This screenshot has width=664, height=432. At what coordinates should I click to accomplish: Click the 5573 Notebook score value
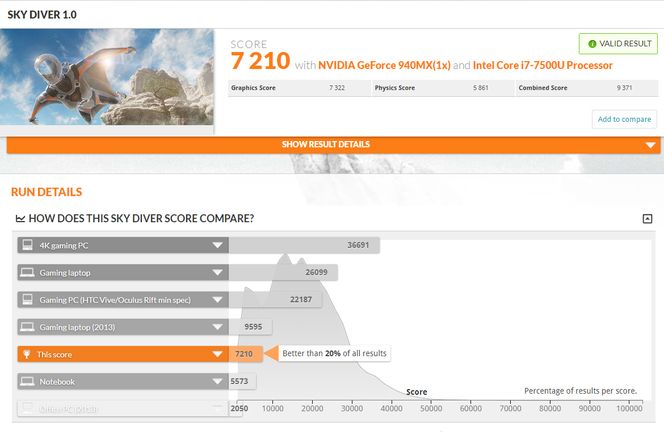tap(239, 381)
